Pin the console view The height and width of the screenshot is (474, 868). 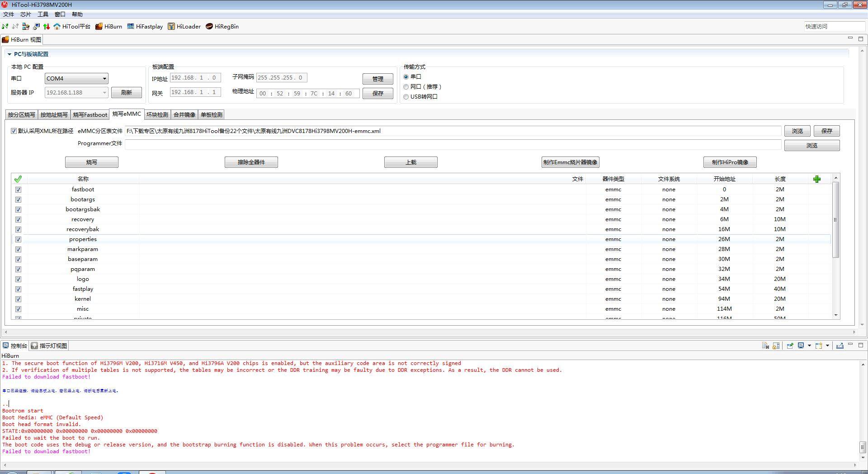(790, 346)
